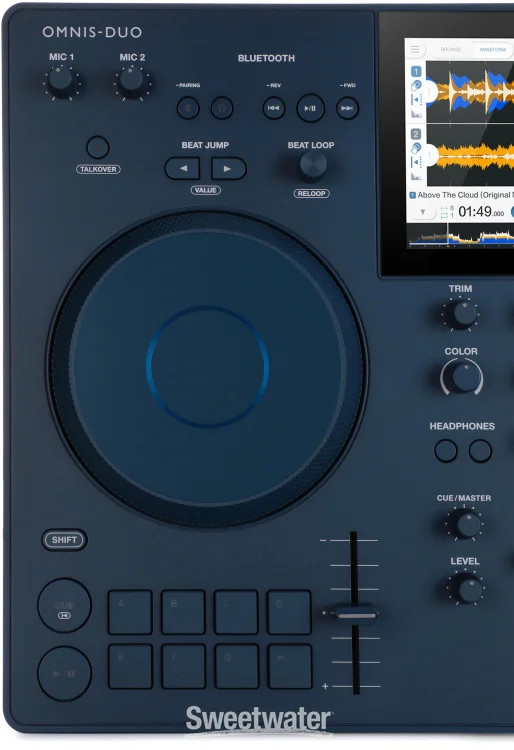
Task: Tap the headphone icon button beside pairing
Action: pos(222,108)
